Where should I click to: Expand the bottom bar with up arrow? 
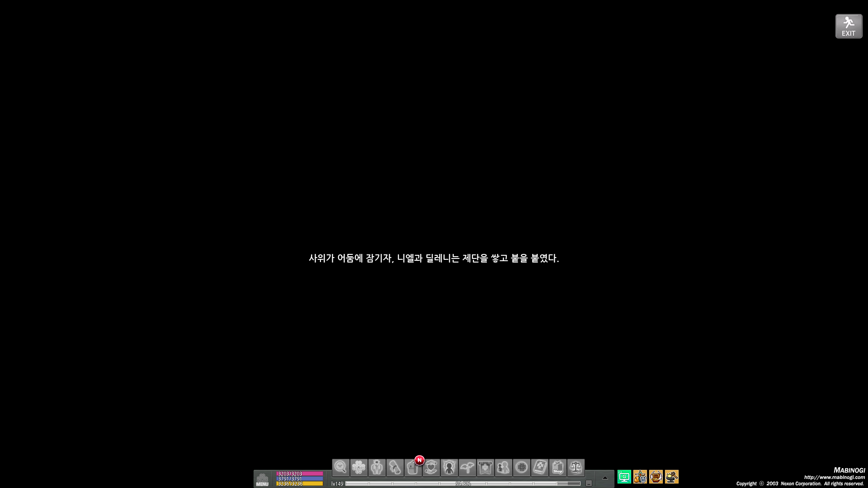(605, 478)
